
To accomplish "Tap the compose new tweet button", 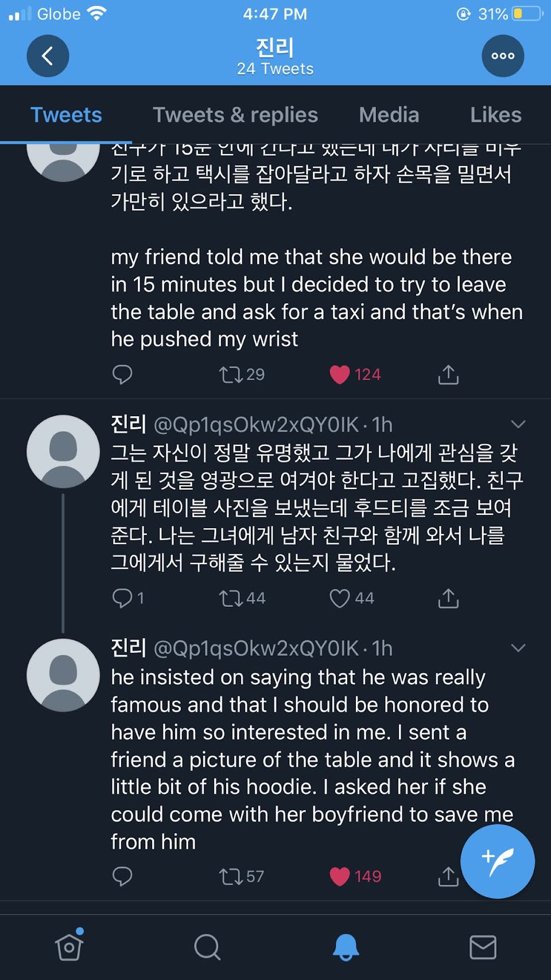I will 498,861.
